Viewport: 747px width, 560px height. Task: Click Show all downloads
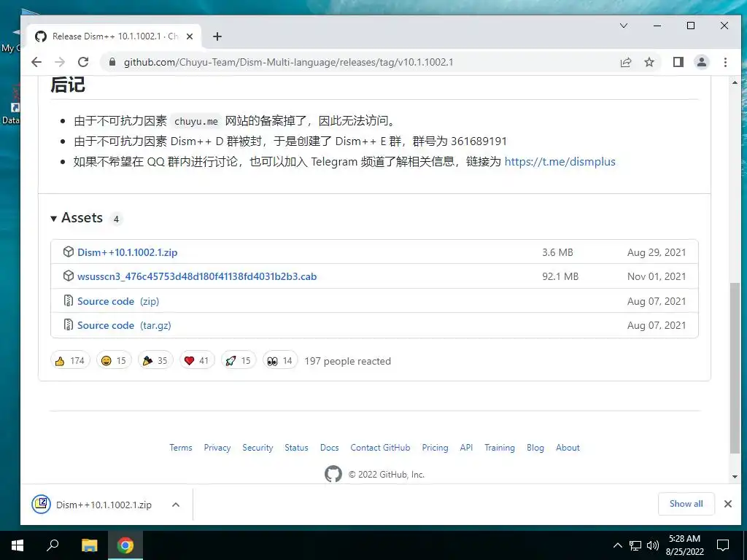686,504
